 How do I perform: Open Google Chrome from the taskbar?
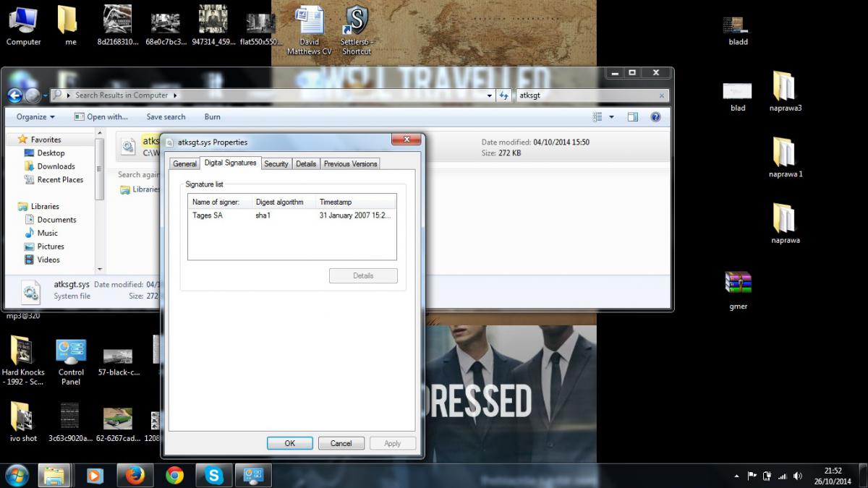174,475
